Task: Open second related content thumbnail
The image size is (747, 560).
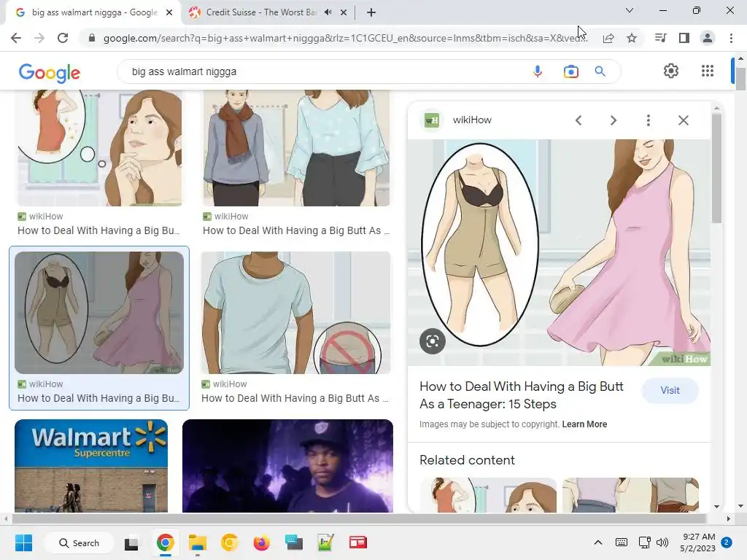Action: tap(630, 495)
